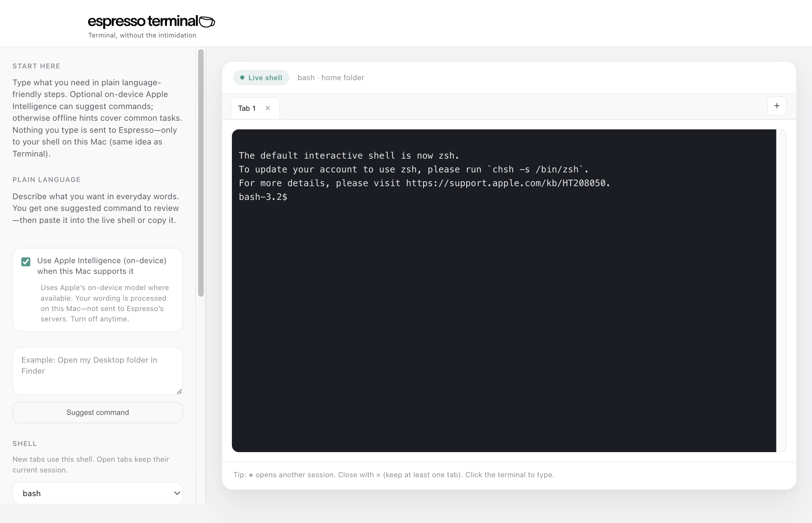This screenshot has height=523, width=812.
Task: Click the "Live shell" pill badge
Action: 261,78
